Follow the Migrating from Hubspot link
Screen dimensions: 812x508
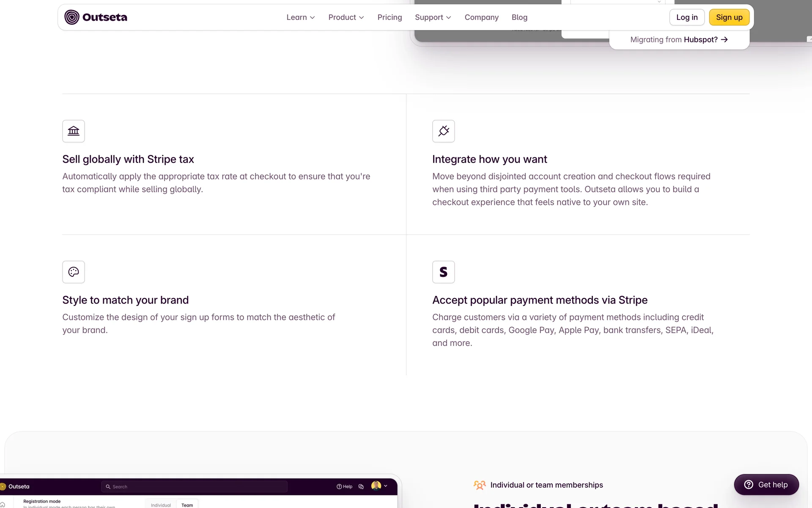pyautogui.click(x=679, y=40)
